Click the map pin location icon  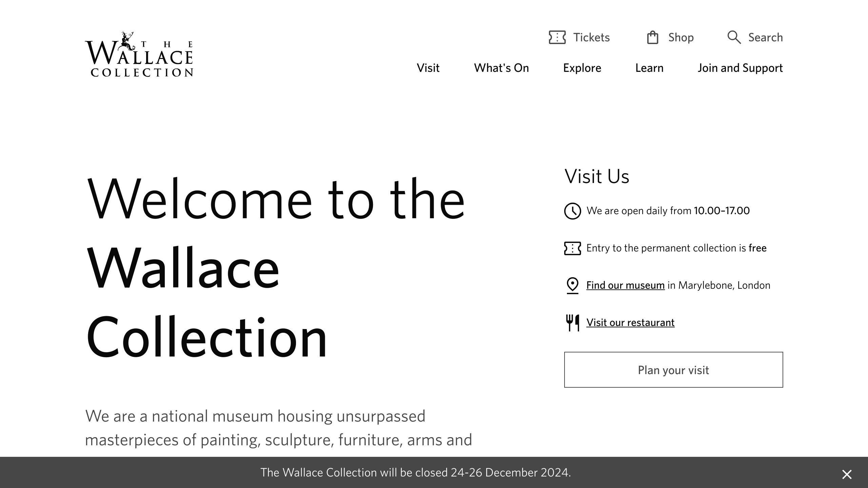572,286
